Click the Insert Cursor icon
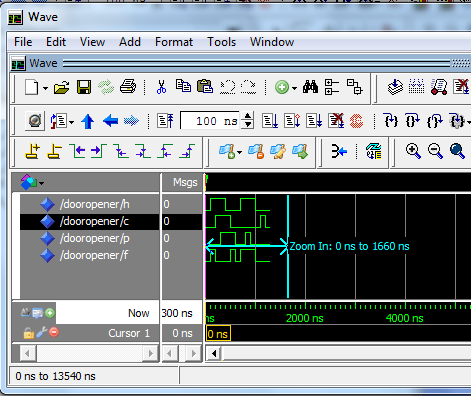This screenshot has height=396, width=471. 33,152
